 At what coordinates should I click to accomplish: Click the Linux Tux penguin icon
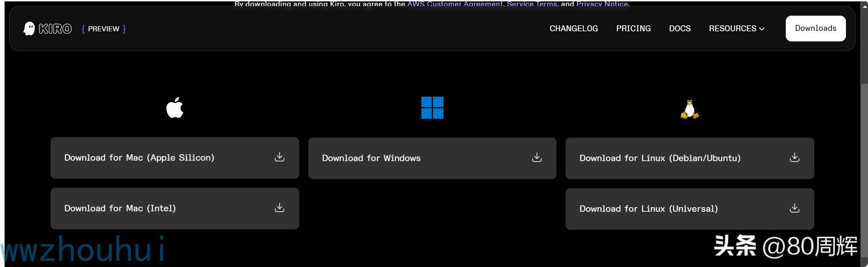point(689,109)
